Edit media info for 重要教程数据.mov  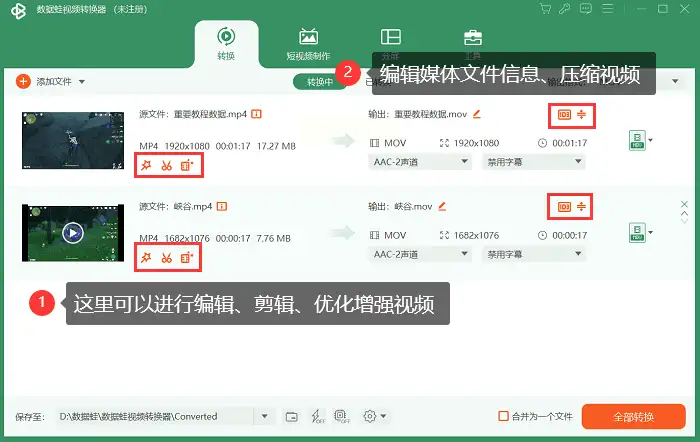point(564,115)
